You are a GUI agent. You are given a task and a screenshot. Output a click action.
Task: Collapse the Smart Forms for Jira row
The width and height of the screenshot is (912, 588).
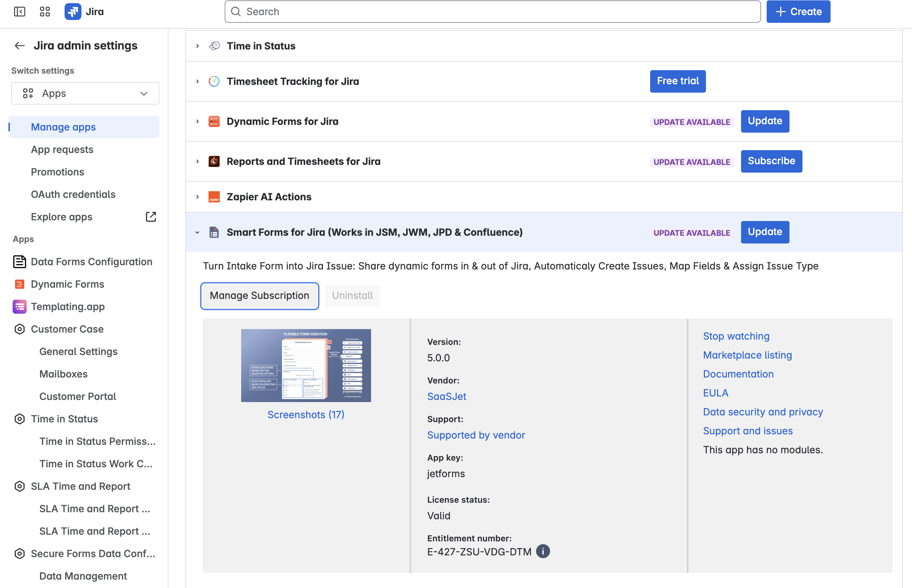(198, 232)
